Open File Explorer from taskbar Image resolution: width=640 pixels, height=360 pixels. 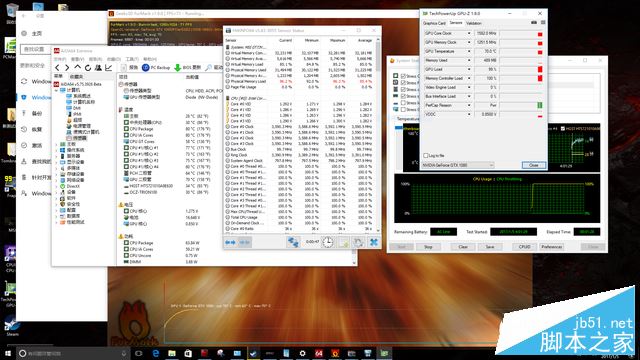pyautogui.click(x=172, y=353)
